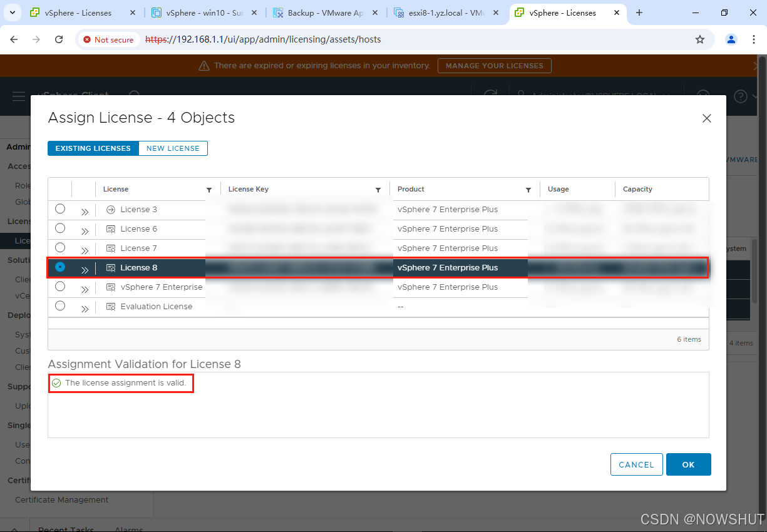Screen dimensions: 767x532
Task: Click the License 8 name text
Action: pyautogui.click(x=139, y=268)
